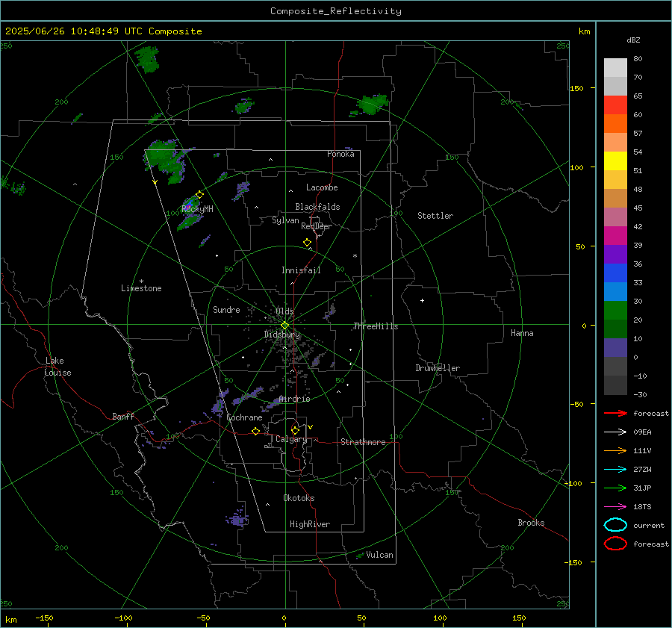
Task: Click the Didsbury label
Action: pyautogui.click(x=281, y=335)
